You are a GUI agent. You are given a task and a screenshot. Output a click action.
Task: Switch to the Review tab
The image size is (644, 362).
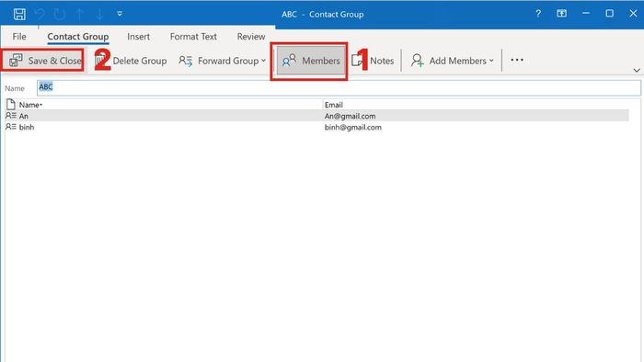251,37
